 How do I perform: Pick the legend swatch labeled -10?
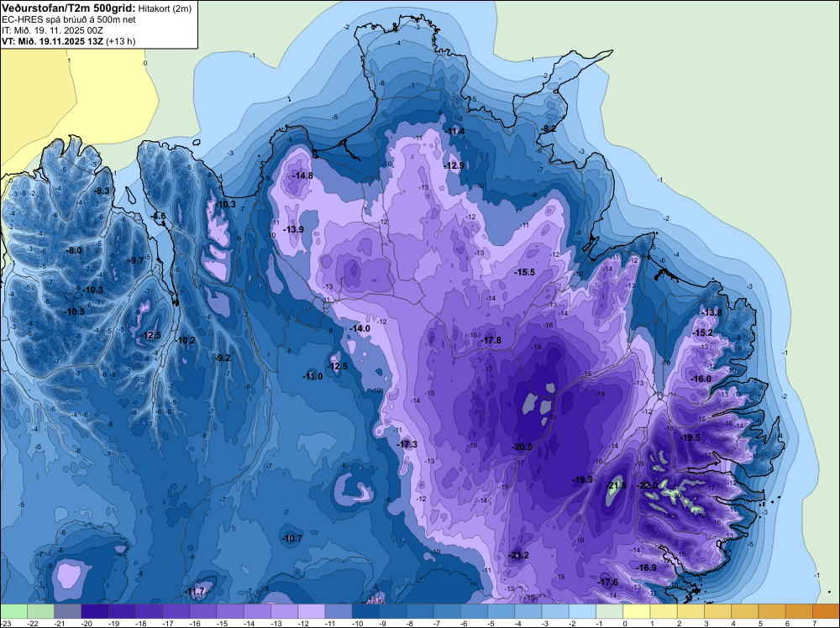366,611
